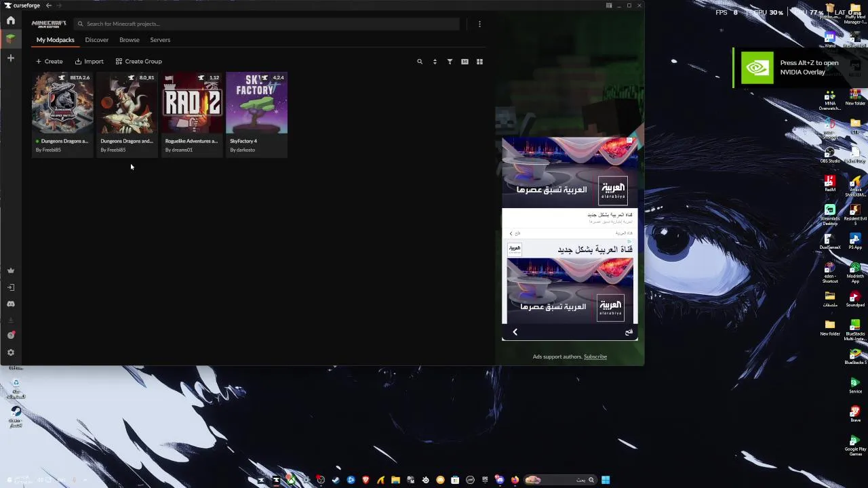Switch to My Modpacks tab
The height and width of the screenshot is (488, 868).
[x=55, y=40]
